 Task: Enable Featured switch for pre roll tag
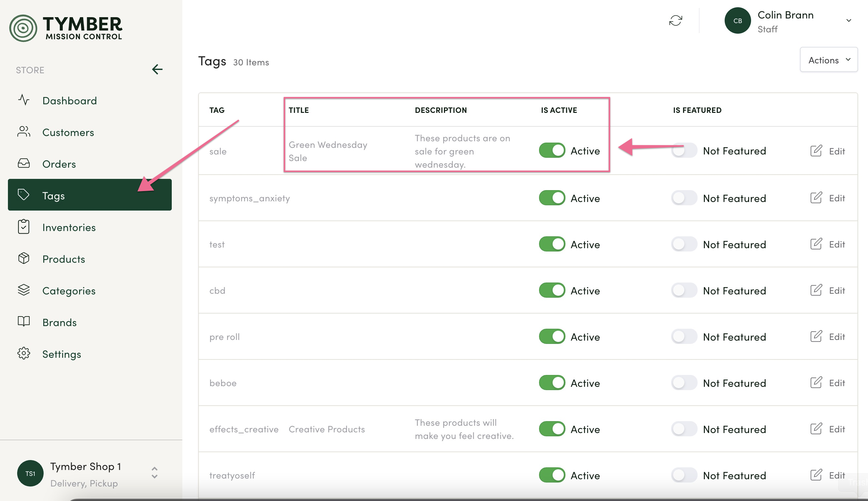tap(684, 336)
